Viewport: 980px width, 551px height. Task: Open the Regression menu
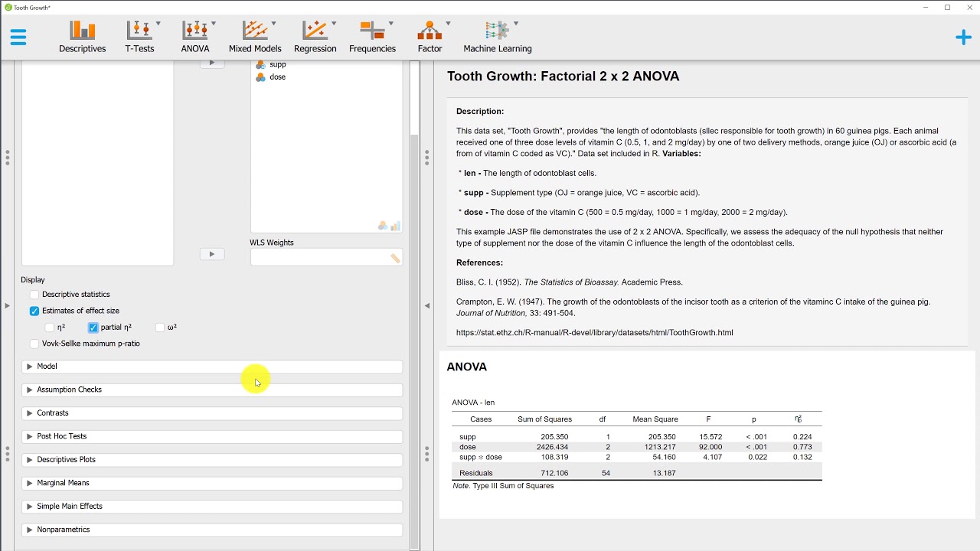click(x=315, y=37)
